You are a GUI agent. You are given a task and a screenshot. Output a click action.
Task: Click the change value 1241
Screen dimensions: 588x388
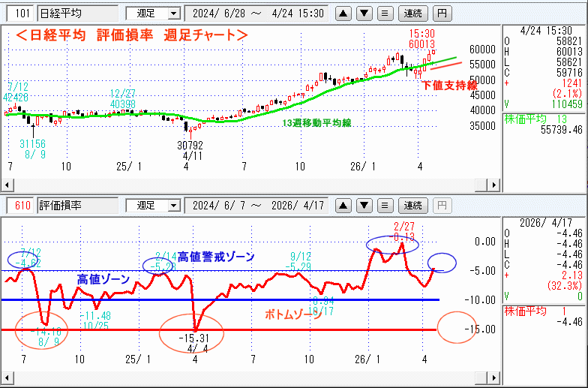click(x=571, y=83)
